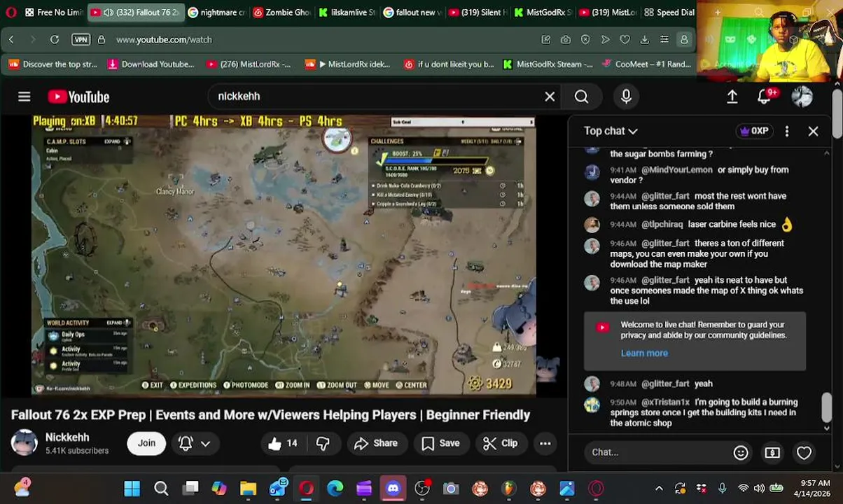Like the video with thumbs up
The image size is (843, 504).
pyautogui.click(x=283, y=443)
